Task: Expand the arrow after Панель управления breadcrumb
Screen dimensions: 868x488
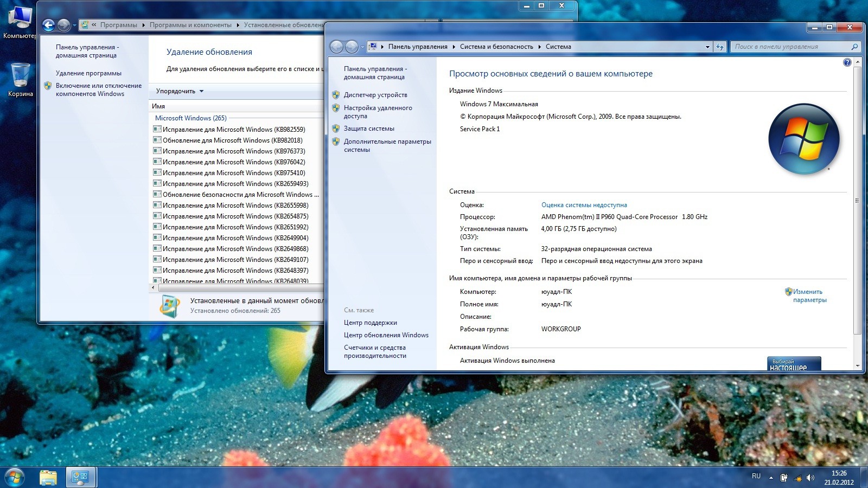Action: click(x=454, y=47)
